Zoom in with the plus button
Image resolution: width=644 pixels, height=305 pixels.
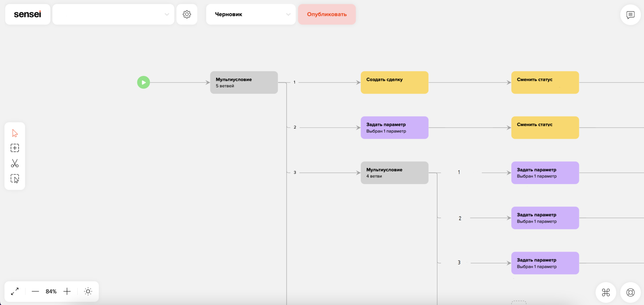(x=67, y=292)
